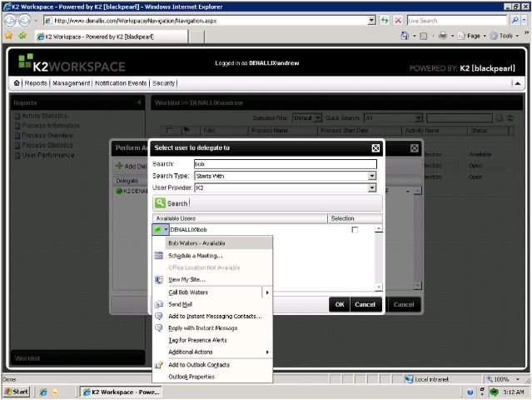Close the Select user to delegate dialog

click(375, 148)
